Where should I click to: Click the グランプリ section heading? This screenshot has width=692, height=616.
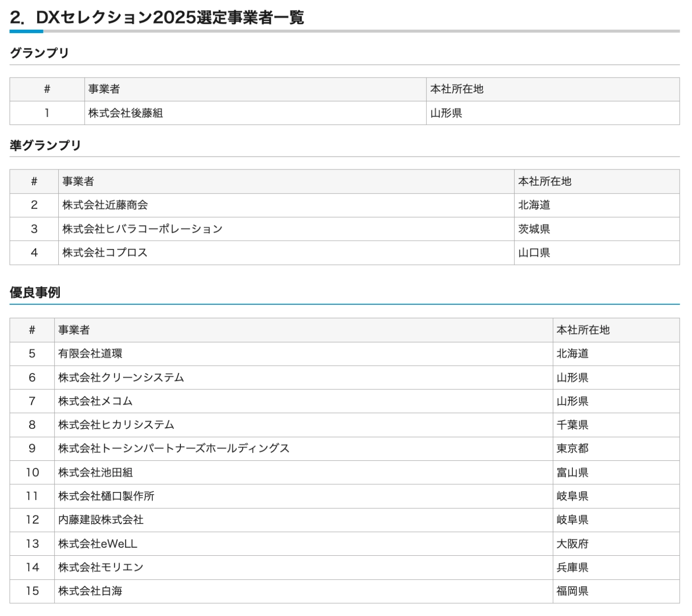39,53
